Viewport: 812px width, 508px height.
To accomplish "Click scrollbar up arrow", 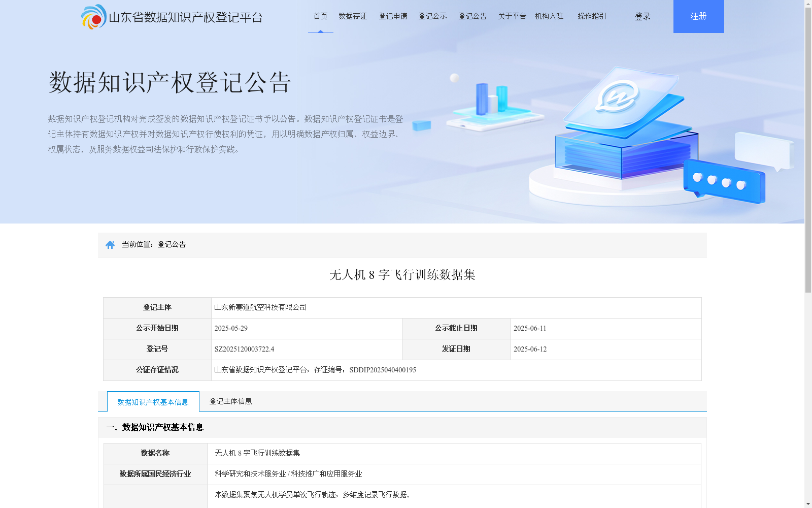I will pyautogui.click(x=808, y=4).
